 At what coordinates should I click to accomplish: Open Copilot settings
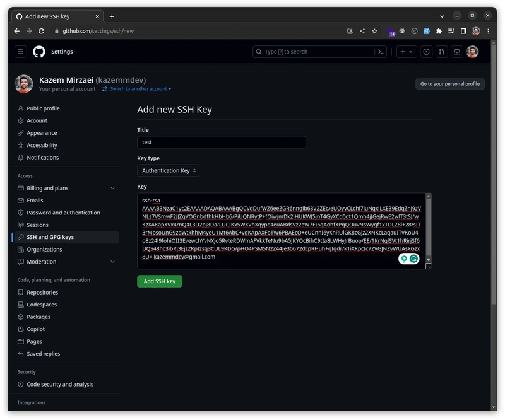(35, 329)
